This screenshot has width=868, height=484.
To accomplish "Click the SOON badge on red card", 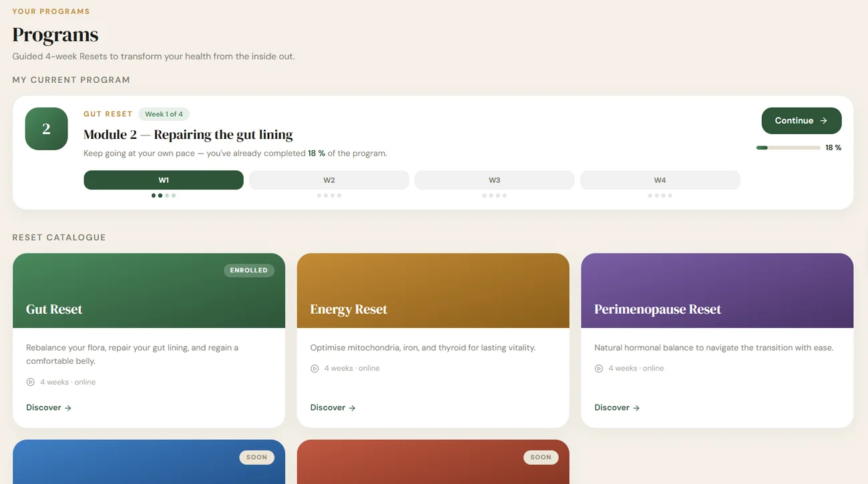I will click(x=541, y=457).
